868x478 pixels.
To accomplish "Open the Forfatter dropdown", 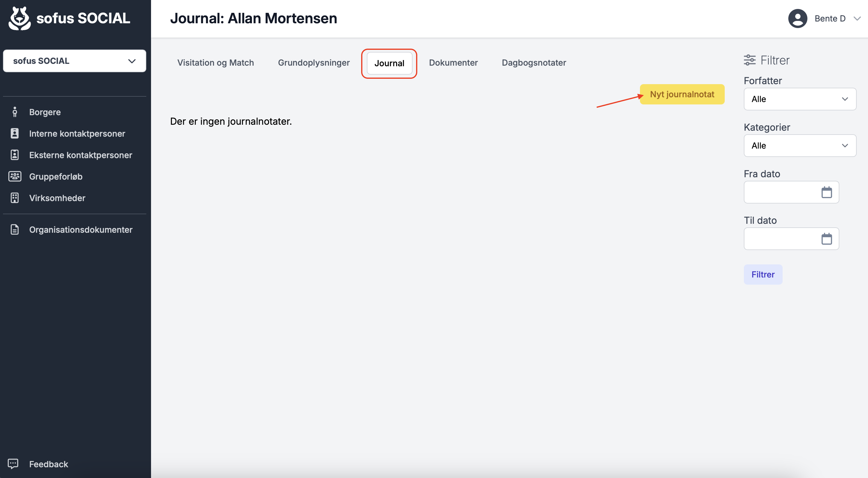I will click(x=800, y=99).
